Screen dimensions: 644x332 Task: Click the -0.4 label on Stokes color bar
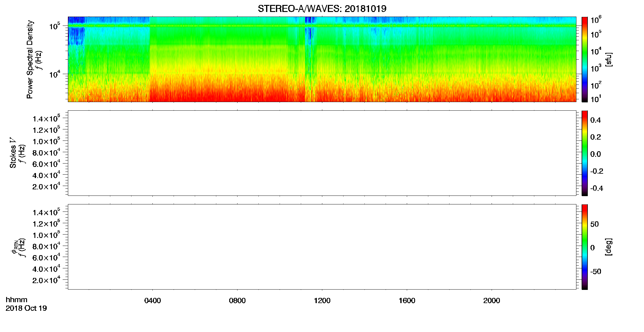point(597,188)
